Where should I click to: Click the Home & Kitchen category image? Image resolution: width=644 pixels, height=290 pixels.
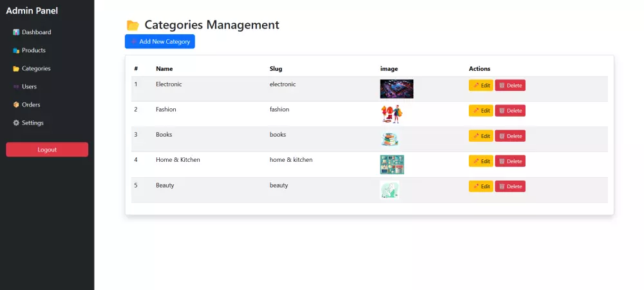tap(392, 164)
